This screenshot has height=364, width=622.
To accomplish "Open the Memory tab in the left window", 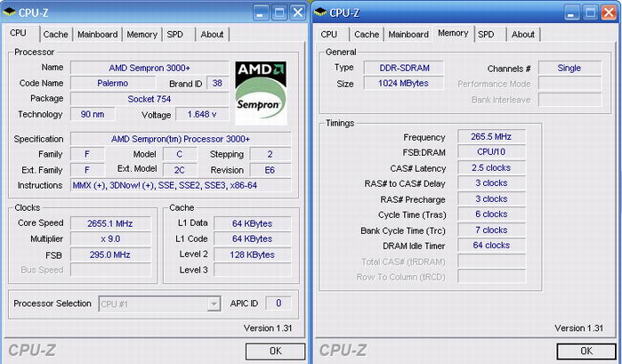I will click(142, 35).
